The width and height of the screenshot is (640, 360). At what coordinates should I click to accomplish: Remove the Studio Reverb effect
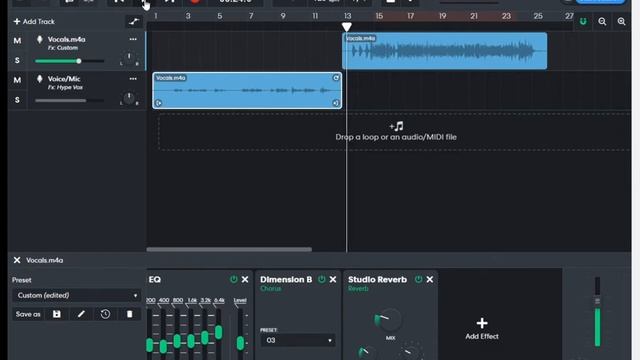430,279
